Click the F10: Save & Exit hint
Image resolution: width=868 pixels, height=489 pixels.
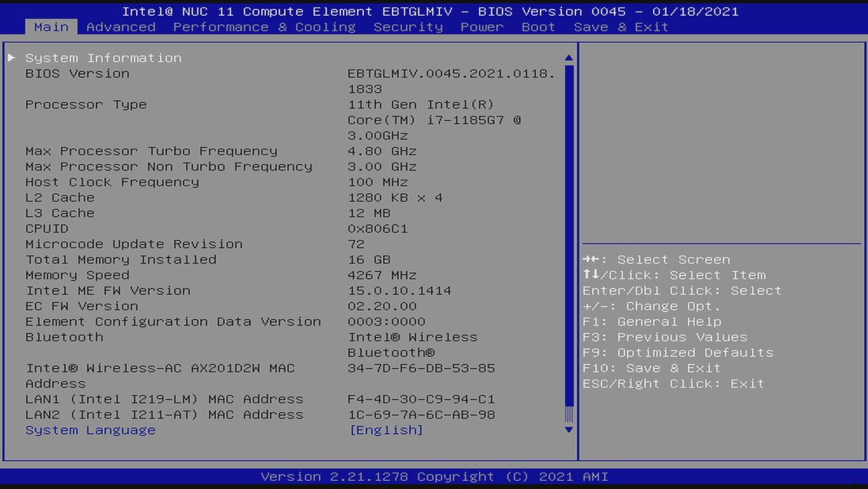[x=652, y=369]
